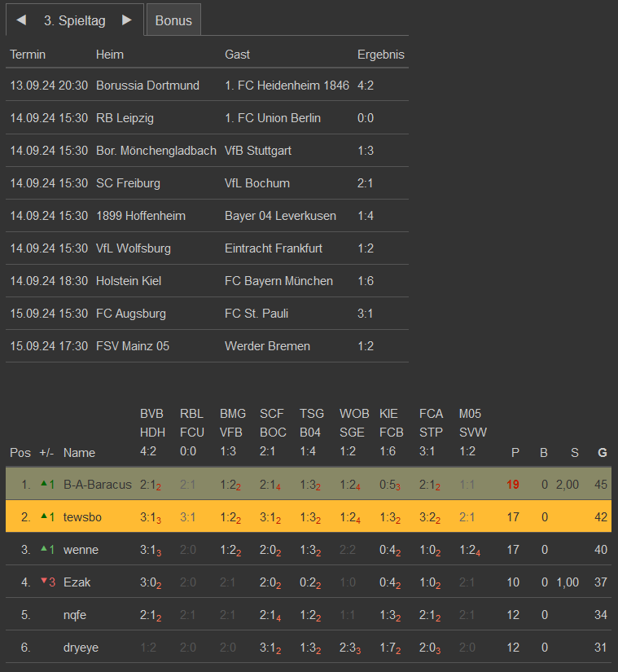Open player tewsbo in ranking

pyautogui.click(x=81, y=517)
